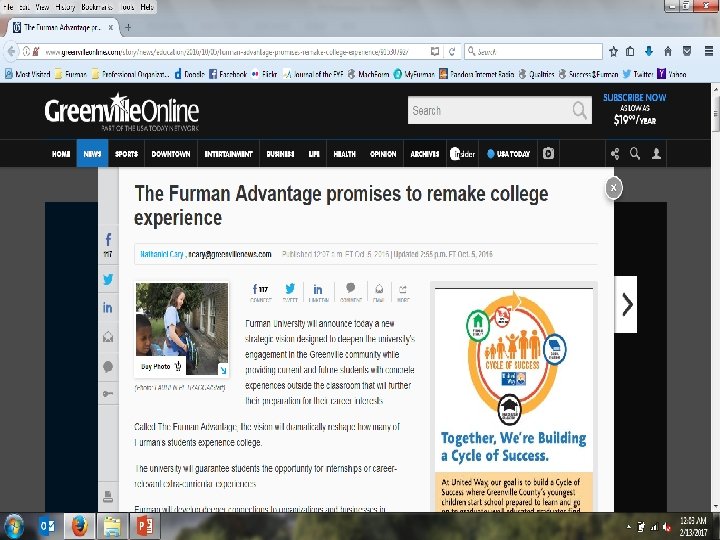Print article using sidebar printer icon
Screen dimensions: 720x540
tap(108, 496)
